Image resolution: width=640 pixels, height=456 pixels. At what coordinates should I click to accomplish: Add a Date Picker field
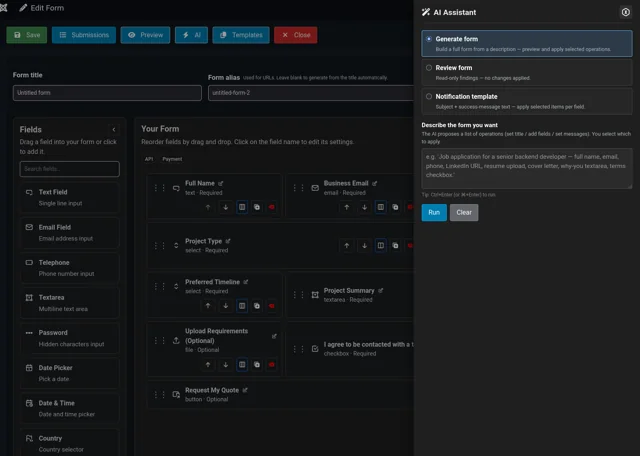point(69,373)
